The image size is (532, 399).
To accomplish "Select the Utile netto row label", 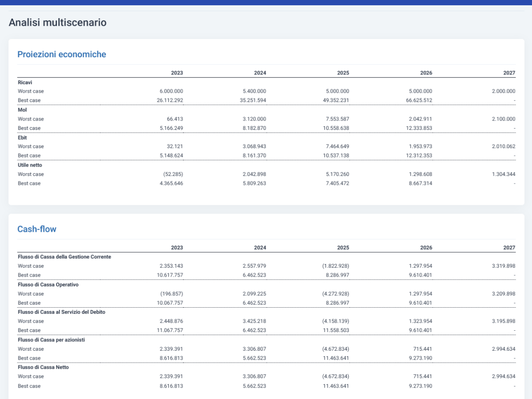I will (30, 165).
